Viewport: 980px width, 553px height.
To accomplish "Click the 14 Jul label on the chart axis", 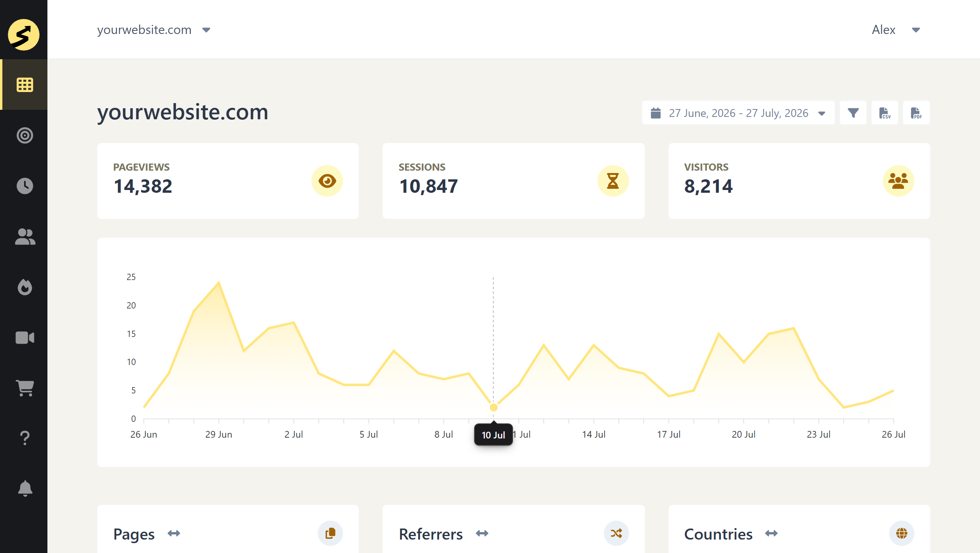I will click(594, 434).
